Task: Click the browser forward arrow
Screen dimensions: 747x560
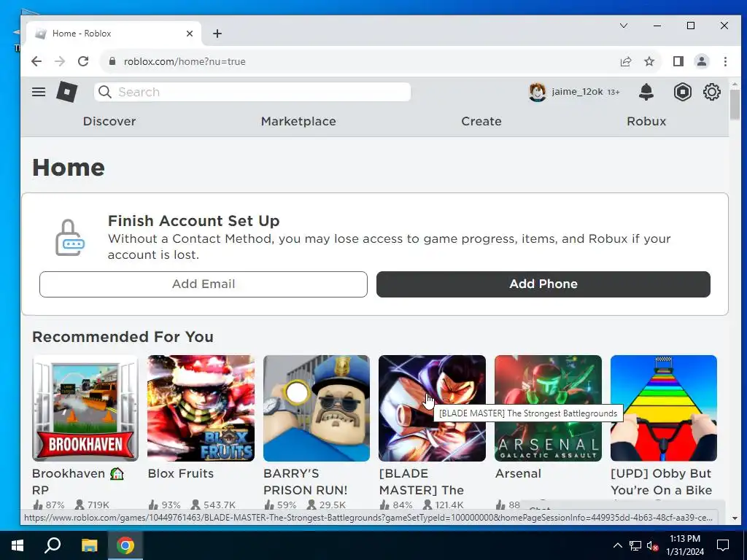Action: point(60,61)
